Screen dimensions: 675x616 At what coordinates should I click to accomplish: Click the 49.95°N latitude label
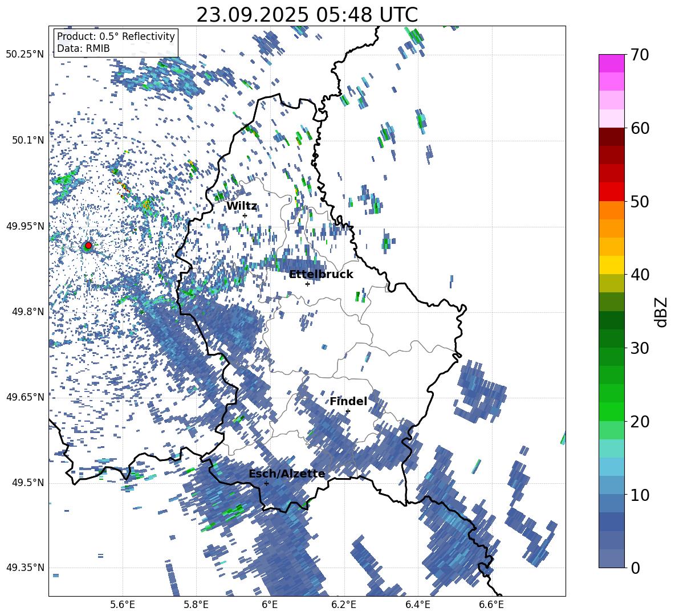(25, 226)
